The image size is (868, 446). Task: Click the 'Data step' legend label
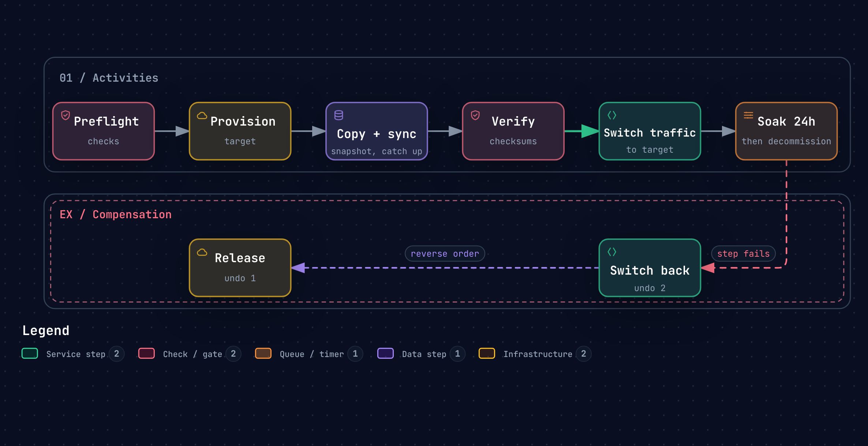(424, 354)
